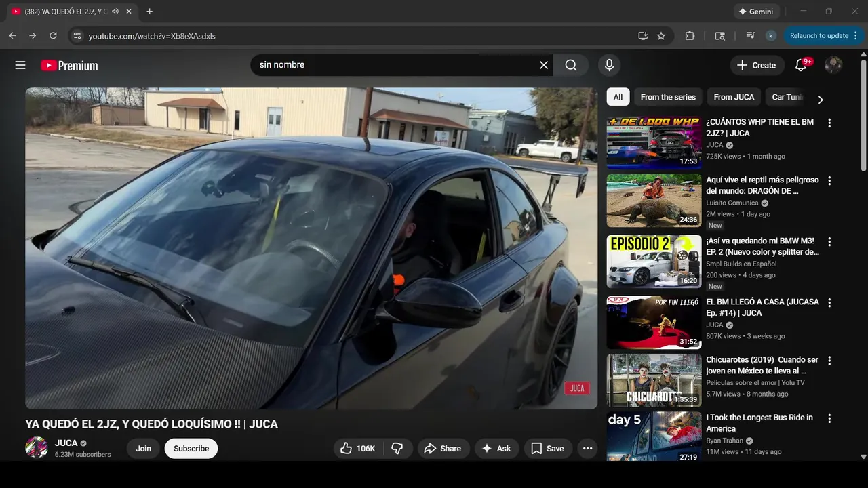868x488 pixels.
Task: Open title ¡Así va quedando mi BMW M3!
Action: (x=762, y=247)
